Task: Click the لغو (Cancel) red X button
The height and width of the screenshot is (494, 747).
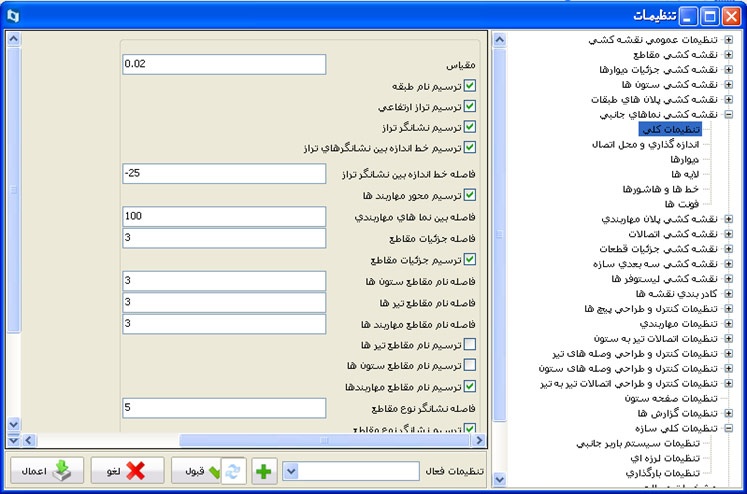Action: point(126,471)
